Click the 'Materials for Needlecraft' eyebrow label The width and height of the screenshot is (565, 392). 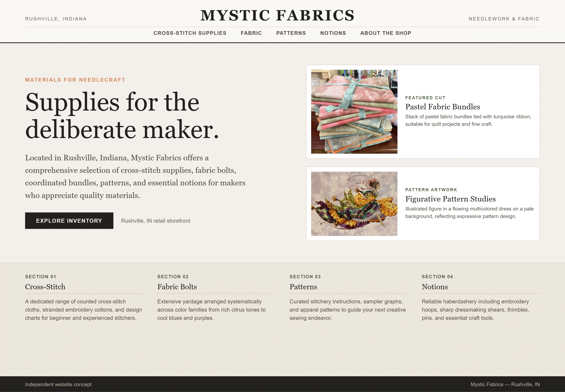(x=75, y=80)
